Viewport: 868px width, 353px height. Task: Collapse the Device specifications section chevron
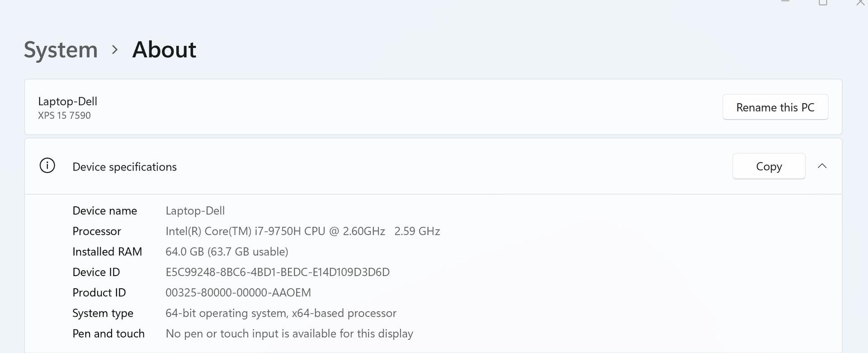[x=822, y=166]
